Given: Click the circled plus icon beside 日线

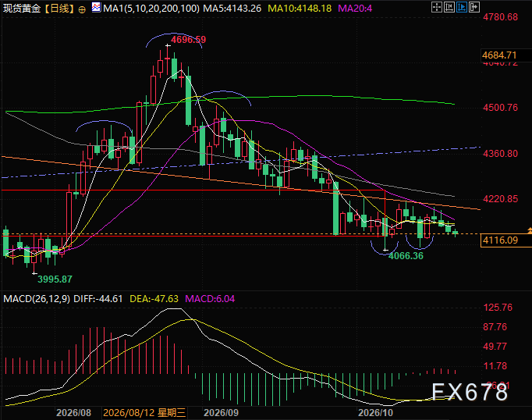Looking at the screenshot, I should pos(82,9).
